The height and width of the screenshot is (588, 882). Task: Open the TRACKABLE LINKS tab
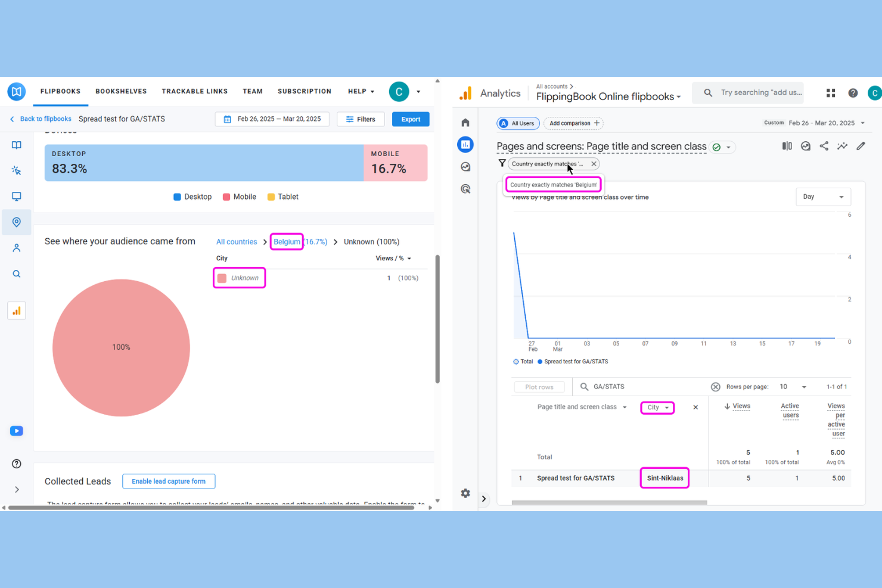point(195,91)
